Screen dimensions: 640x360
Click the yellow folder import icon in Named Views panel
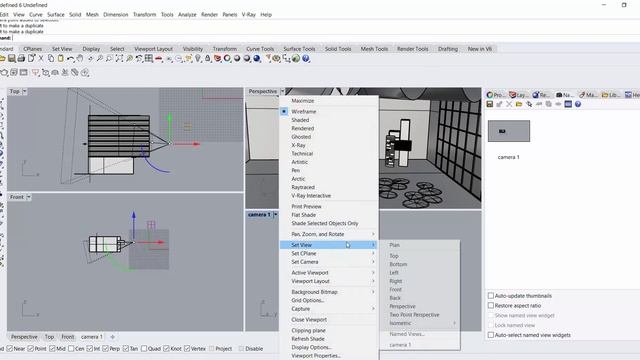pyautogui.click(x=519, y=104)
